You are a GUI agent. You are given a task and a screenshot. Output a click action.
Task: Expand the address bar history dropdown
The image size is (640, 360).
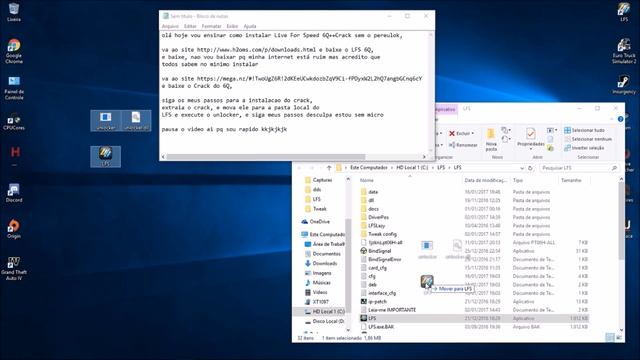522,168
